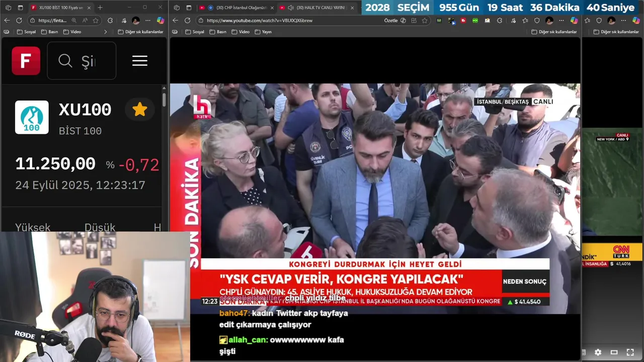Click the Düşük column label
The image size is (644, 362).
pos(100,228)
